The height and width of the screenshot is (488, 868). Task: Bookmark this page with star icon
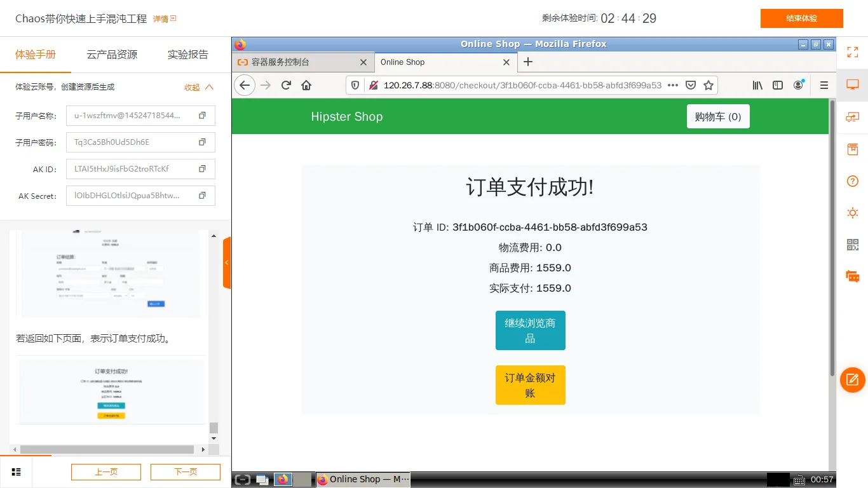tap(709, 85)
